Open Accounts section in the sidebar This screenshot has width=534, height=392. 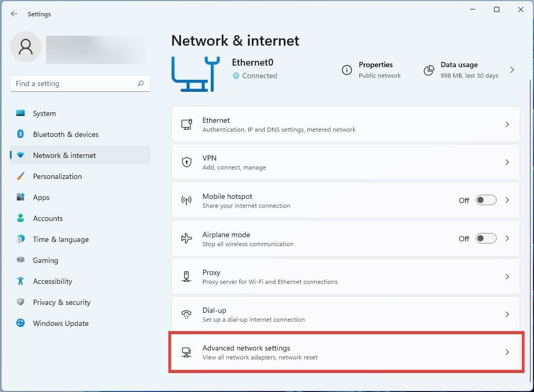click(x=80, y=218)
